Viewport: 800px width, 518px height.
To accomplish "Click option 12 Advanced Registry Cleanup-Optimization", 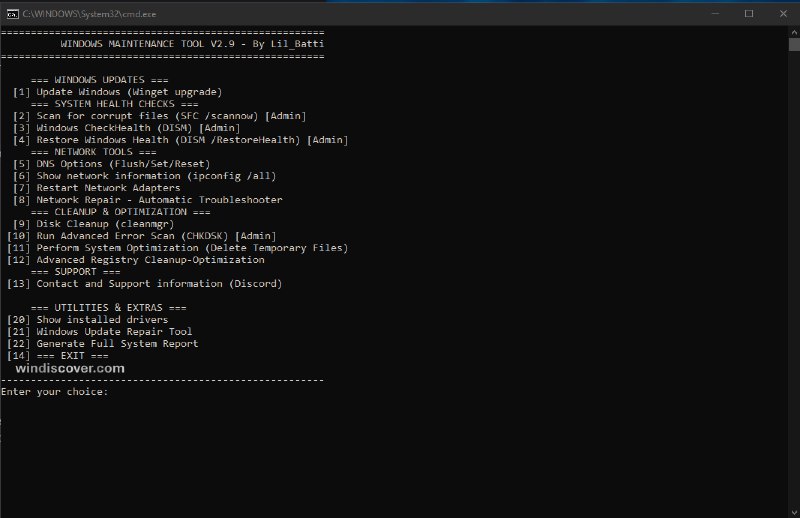I will click(x=136, y=260).
